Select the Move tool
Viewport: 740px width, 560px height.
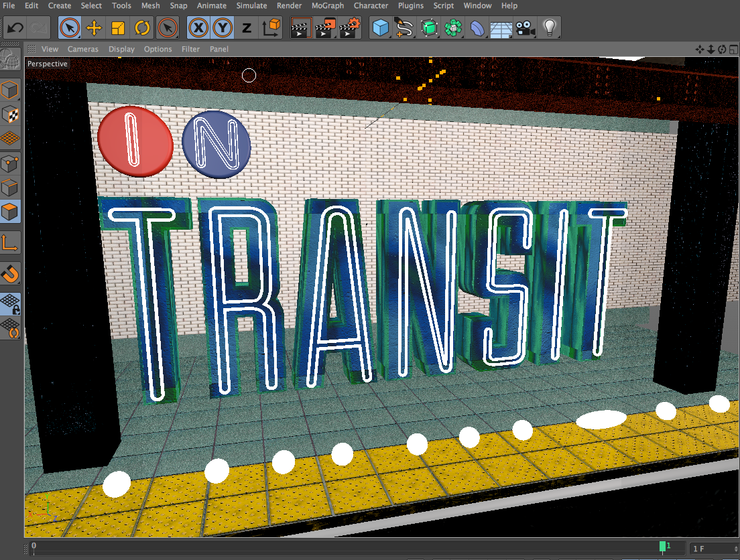[94, 28]
